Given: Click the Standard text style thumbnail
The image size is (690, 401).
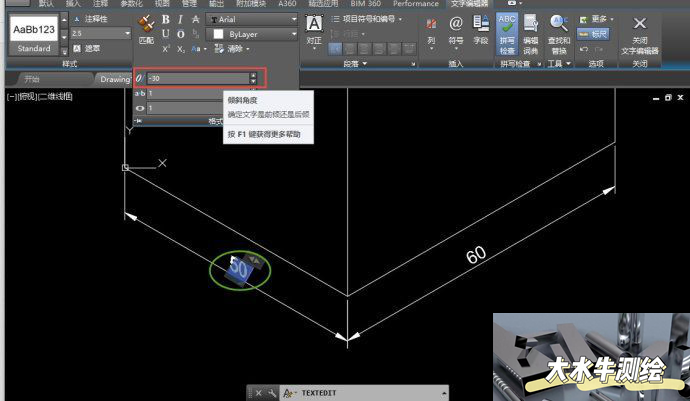Looking at the screenshot, I should (34, 35).
